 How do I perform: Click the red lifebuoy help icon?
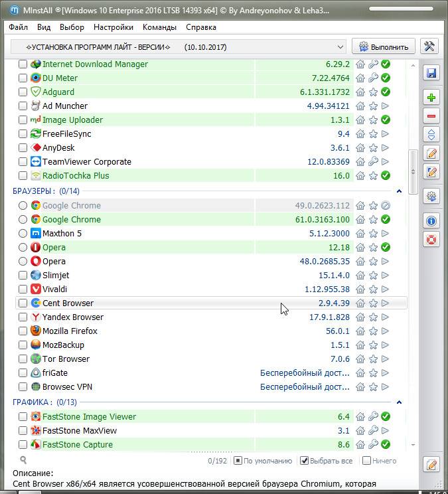[x=431, y=240]
